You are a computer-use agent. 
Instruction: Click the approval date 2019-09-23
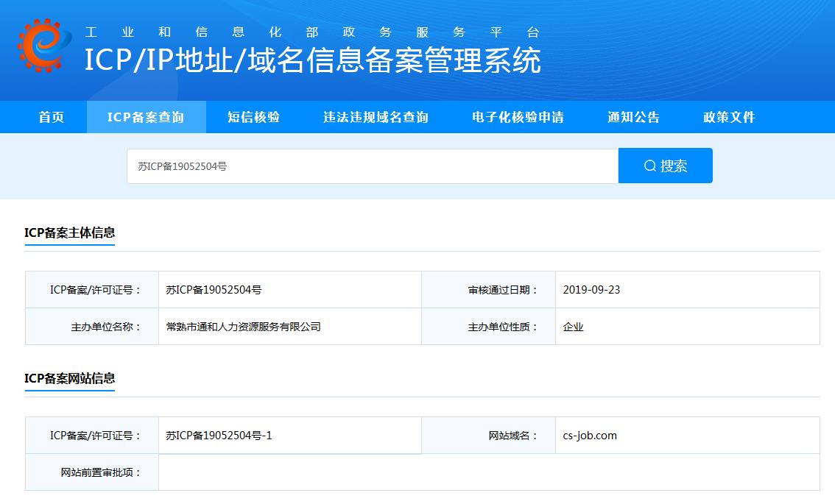pos(591,290)
